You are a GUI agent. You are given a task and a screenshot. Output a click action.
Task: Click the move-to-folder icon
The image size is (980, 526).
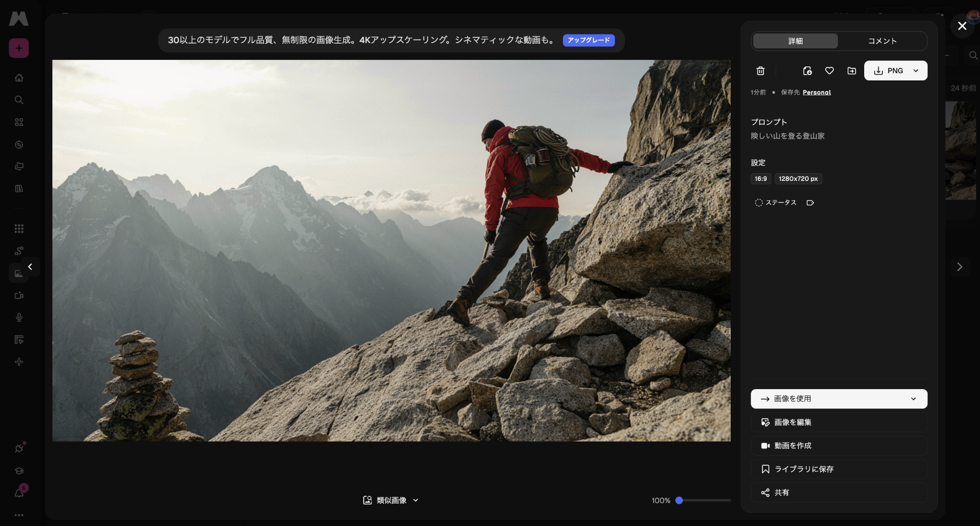pos(852,71)
